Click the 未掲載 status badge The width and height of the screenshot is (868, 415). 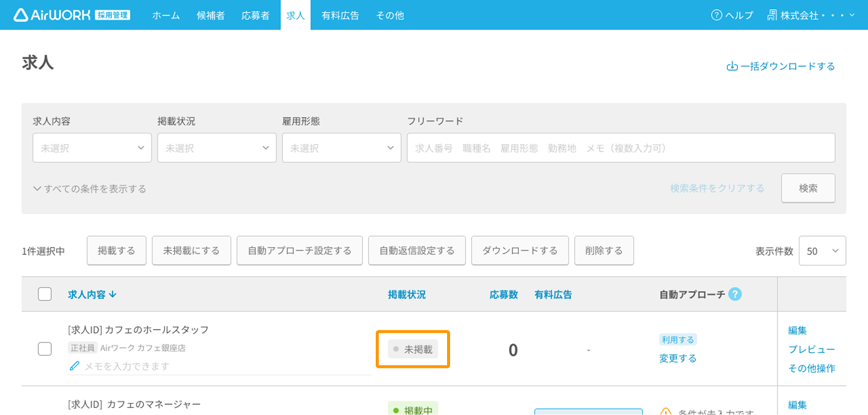pos(413,349)
